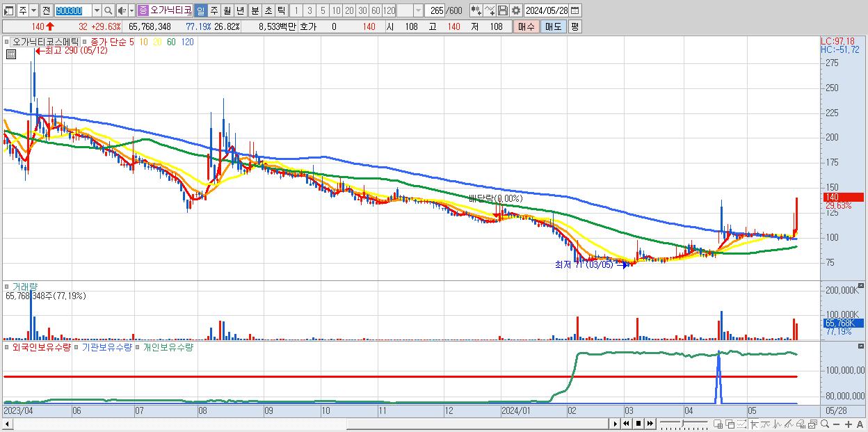
Task: Switch to the 월 monthly chart period
Action: click(227, 10)
